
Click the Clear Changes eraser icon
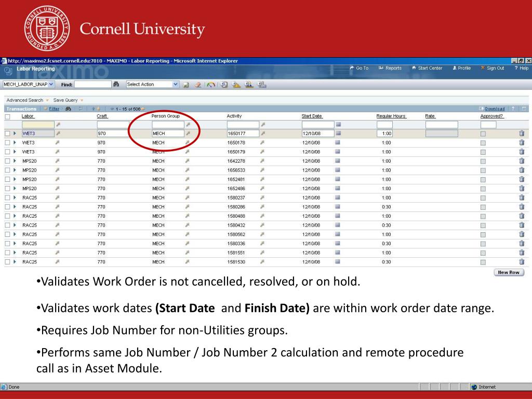tap(198, 85)
